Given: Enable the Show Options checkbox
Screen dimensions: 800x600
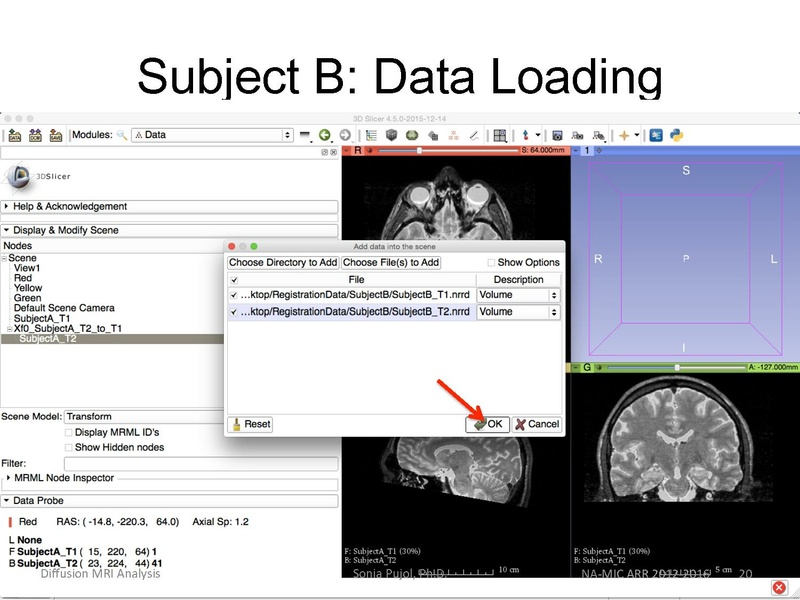Looking at the screenshot, I should [493, 260].
